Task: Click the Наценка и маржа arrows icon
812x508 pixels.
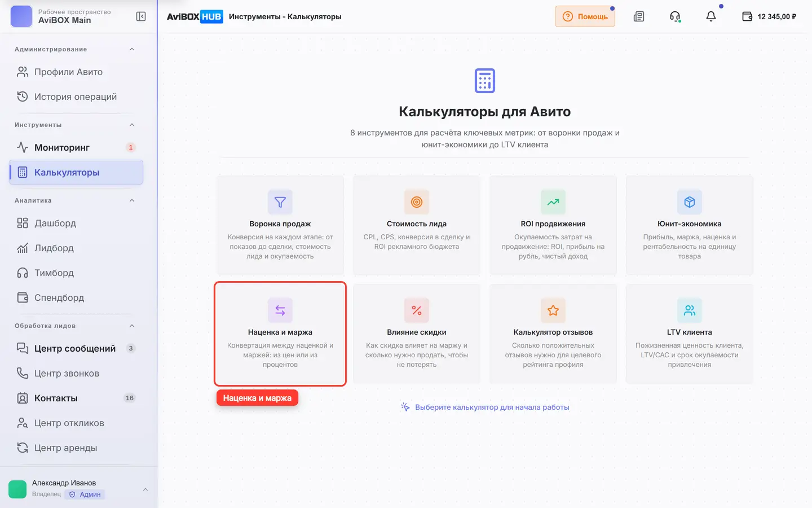Action: point(280,310)
